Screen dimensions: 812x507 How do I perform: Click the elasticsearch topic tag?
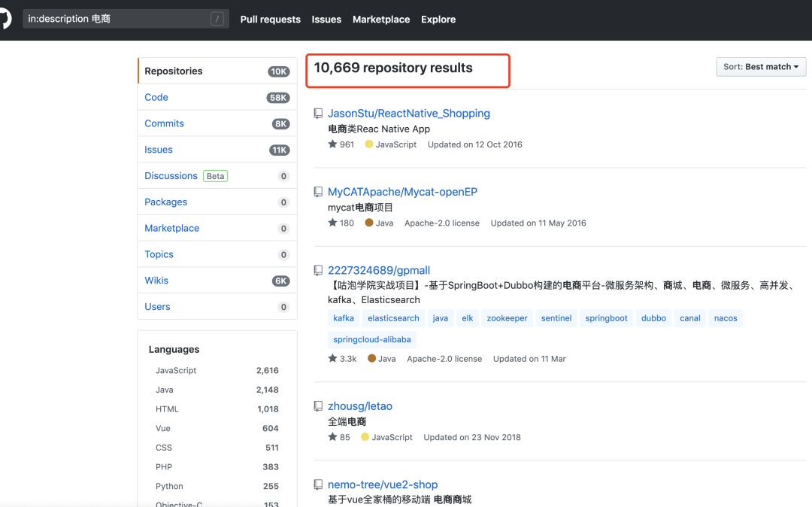click(x=393, y=318)
